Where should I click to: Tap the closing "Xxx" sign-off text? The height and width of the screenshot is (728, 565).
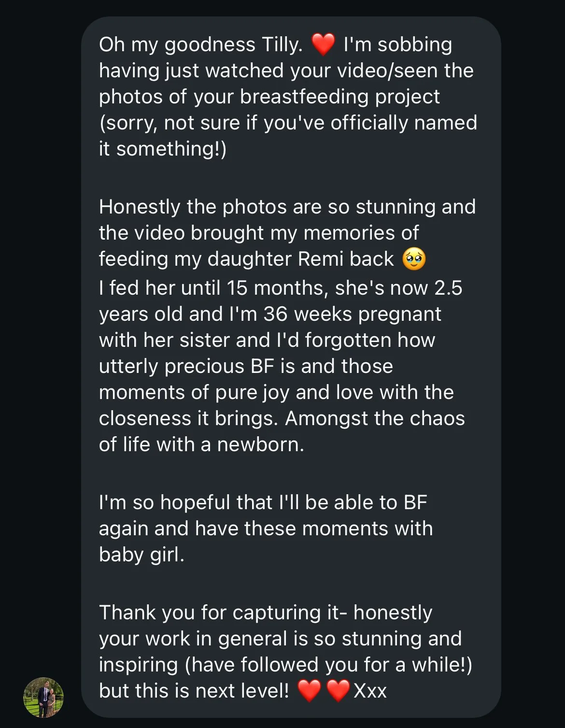(x=370, y=691)
